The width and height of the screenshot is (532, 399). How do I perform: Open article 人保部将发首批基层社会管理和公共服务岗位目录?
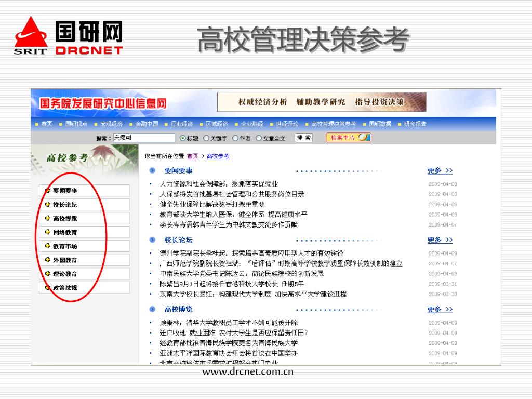232,194
